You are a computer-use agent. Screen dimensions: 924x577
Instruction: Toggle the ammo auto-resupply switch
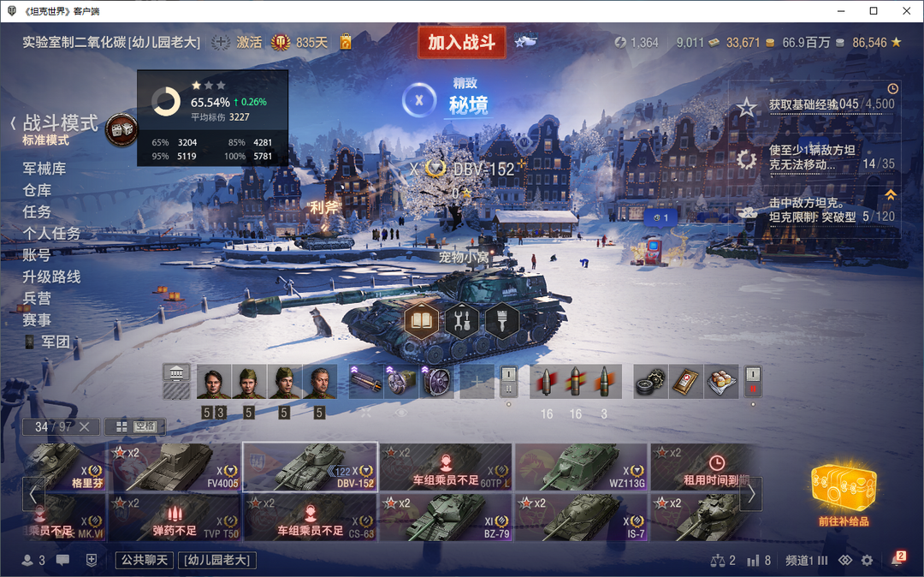508,381
